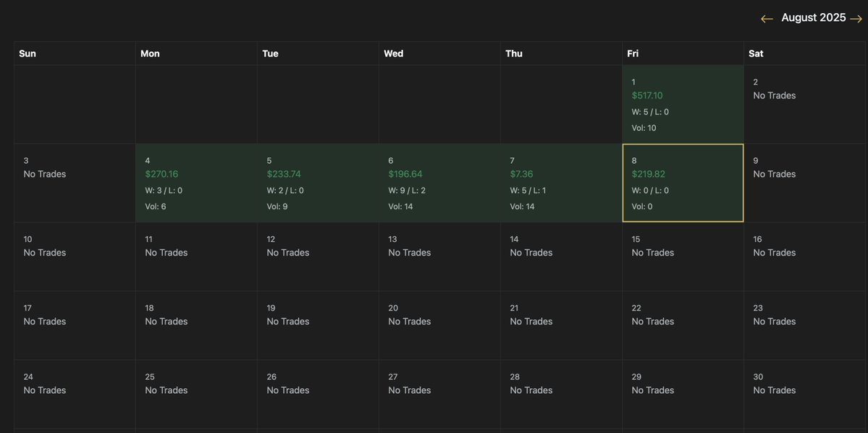868x433 pixels.
Task: Click the $7.36 profit on August 7
Action: click(x=522, y=172)
